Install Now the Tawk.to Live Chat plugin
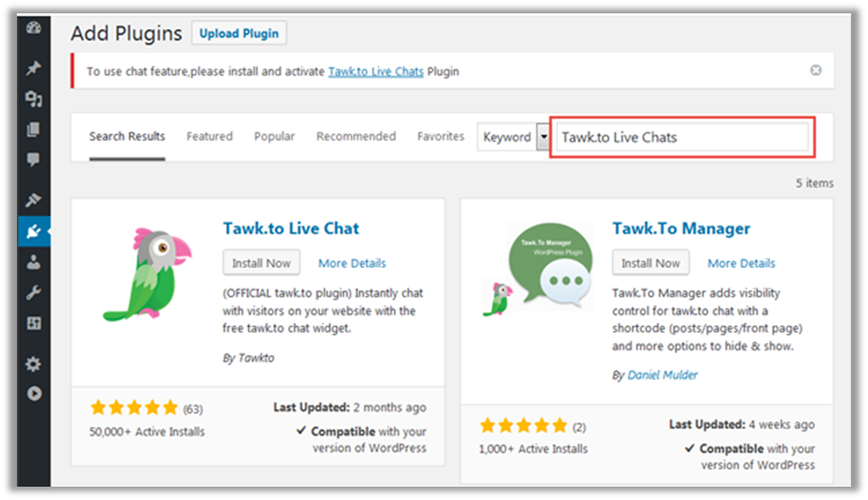Screen dimensions: 868x500 pos(262,263)
